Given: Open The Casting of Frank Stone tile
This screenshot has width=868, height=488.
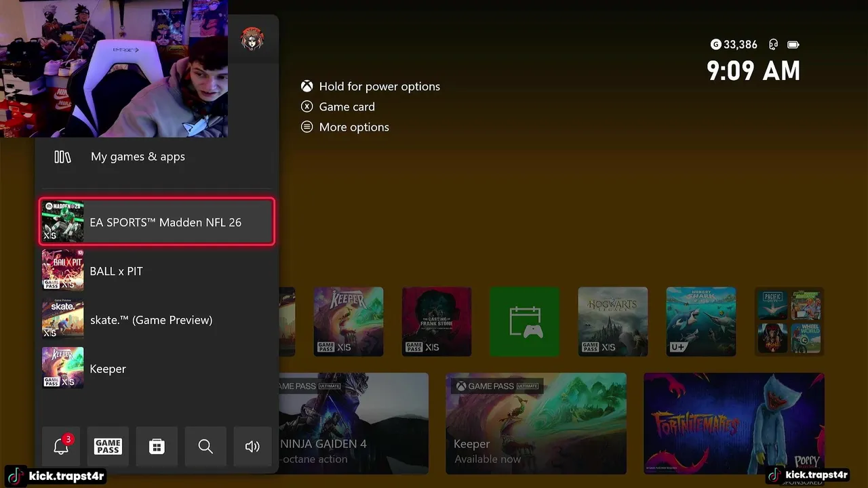Looking at the screenshot, I should click(x=437, y=321).
